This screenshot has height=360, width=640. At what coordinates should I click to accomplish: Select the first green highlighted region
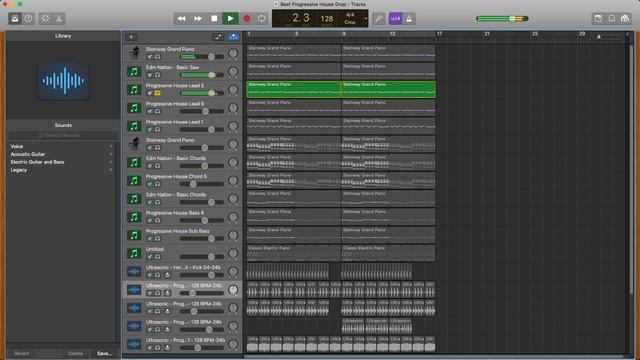coord(293,89)
